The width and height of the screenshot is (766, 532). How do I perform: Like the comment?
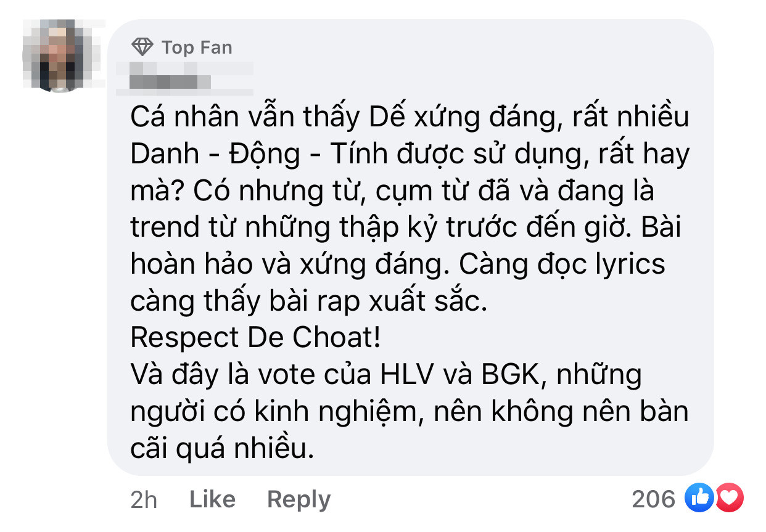point(211,499)
